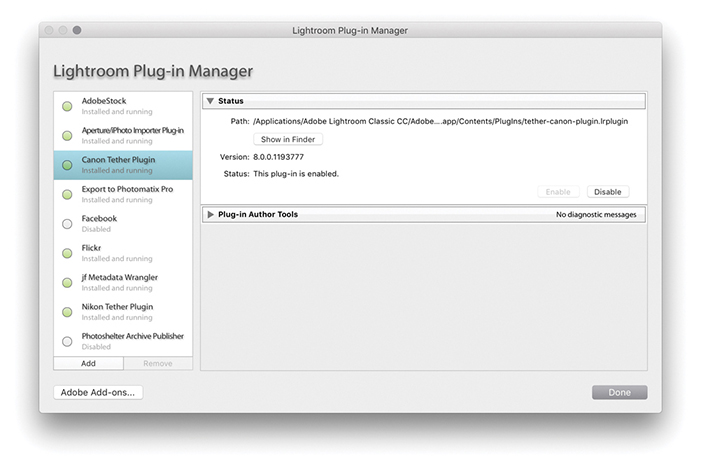Click the green status dot beside Flickr

coord(67,253)
